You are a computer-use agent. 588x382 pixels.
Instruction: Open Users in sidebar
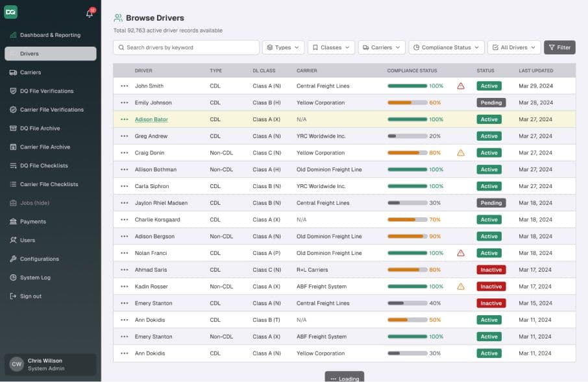pos(50,241)
